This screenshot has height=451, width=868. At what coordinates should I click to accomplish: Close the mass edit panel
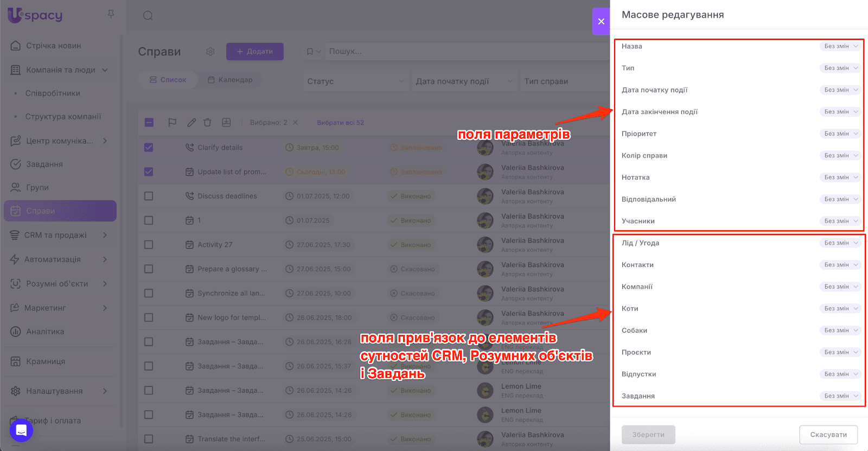(601, 21)
